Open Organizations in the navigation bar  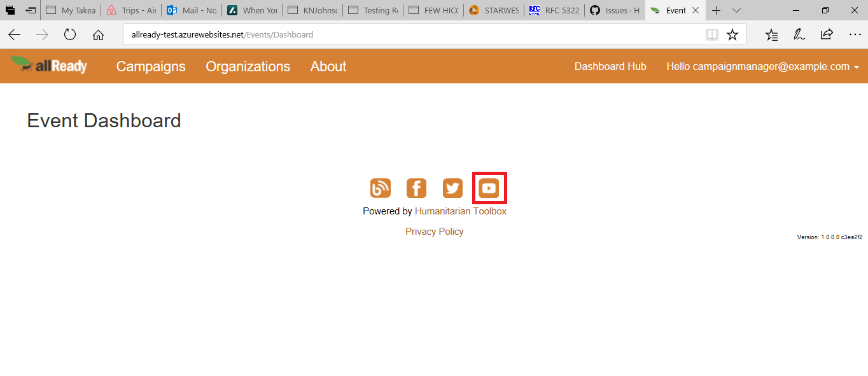point(248,66)
